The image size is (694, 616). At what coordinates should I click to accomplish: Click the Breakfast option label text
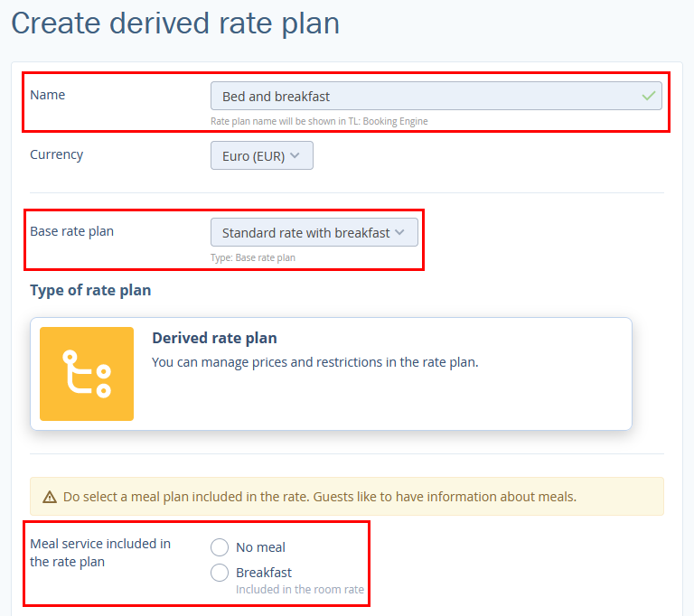264,572
